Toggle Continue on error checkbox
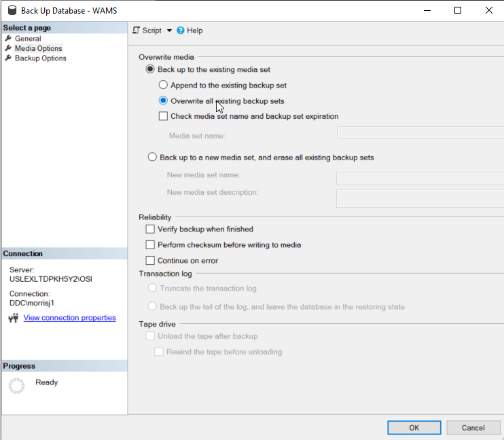 pyautogui.click(x=150, y=260)
